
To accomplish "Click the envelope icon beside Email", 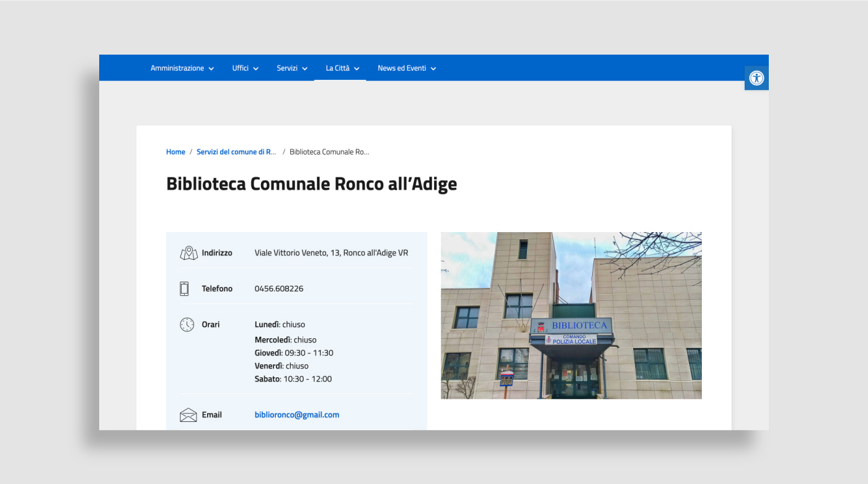I will pos(188,415).
